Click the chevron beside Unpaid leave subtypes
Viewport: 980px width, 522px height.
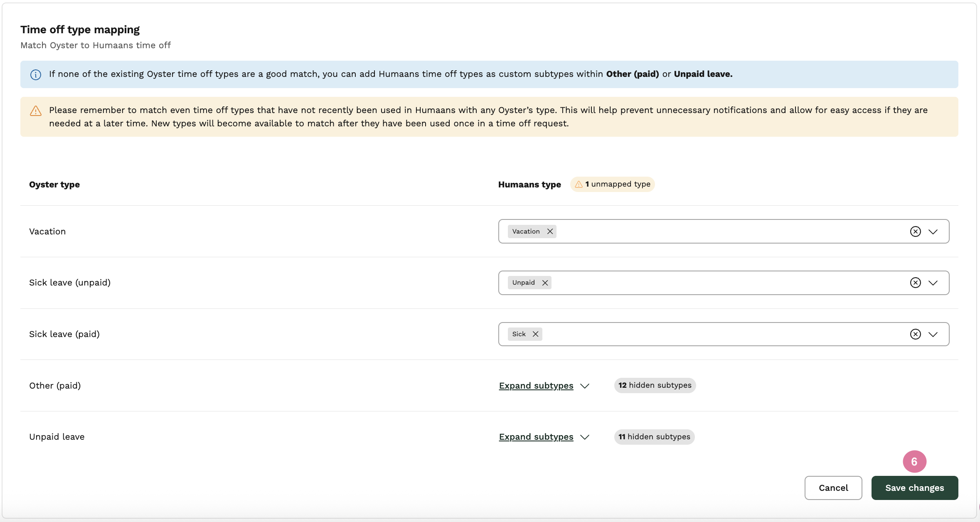point(585,437)
